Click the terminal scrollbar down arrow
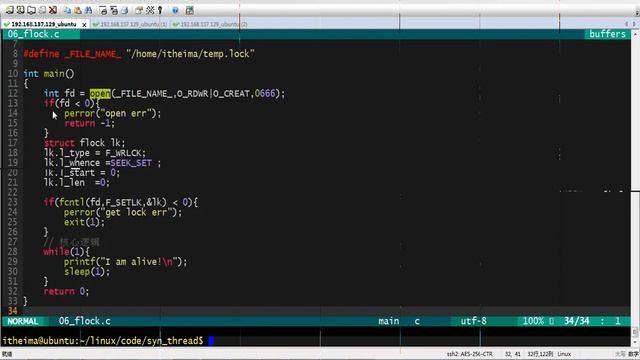640x360 pixels. click(635, 342)
